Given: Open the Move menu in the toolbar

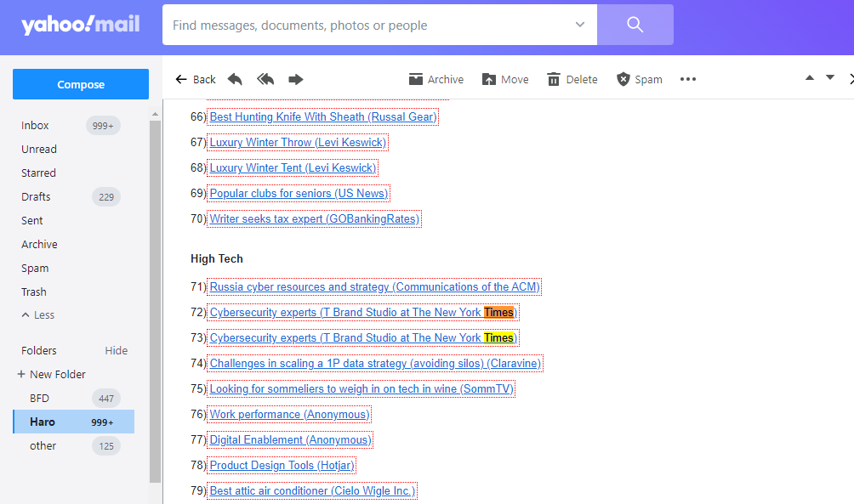Looking at the screenshot, I should (x=505, y=79).
